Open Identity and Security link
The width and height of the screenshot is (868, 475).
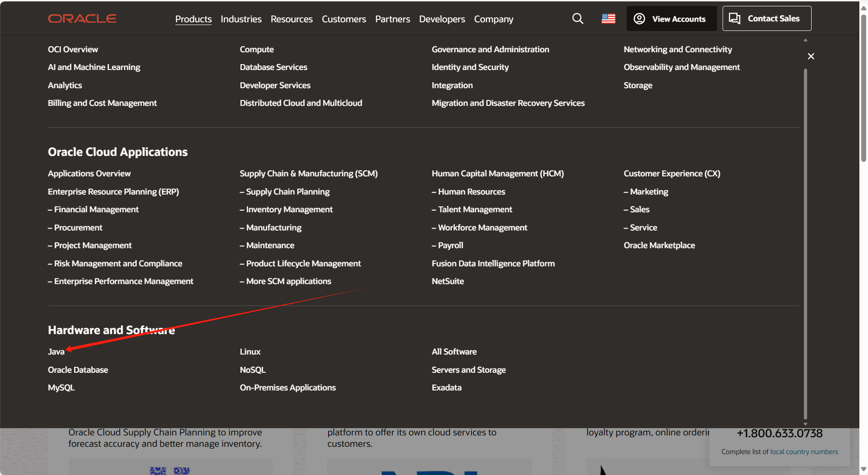click(x=470, y=67)
